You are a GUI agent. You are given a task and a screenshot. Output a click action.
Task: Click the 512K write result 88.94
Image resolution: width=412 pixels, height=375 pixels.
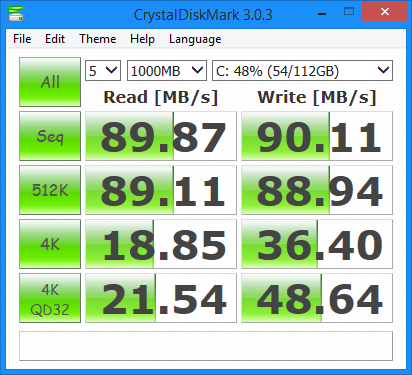click(317, 190)
